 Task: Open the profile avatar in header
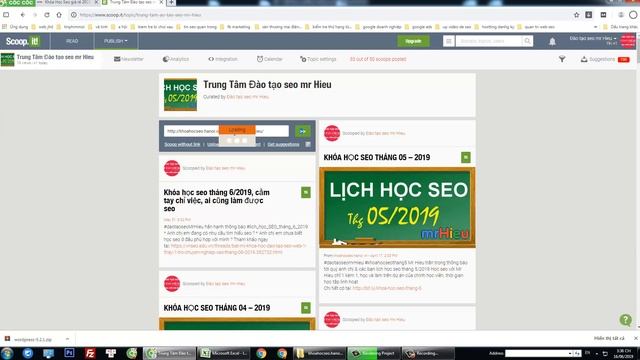point(628,41)
